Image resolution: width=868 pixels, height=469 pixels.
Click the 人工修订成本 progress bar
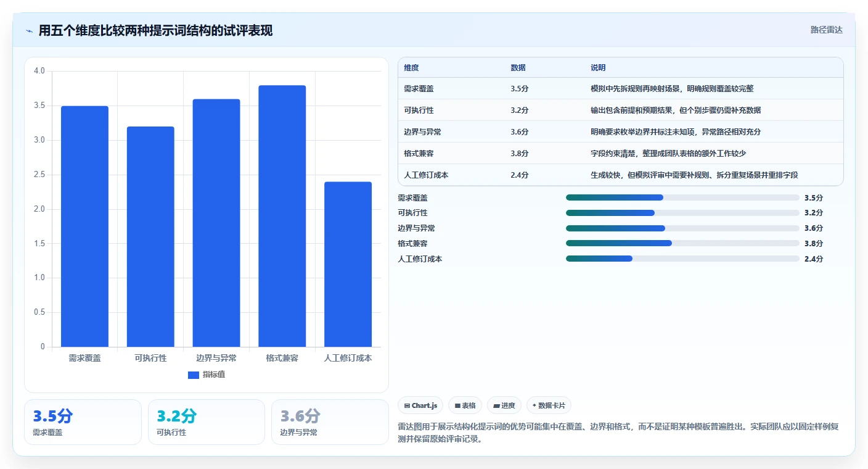[682, 259]
